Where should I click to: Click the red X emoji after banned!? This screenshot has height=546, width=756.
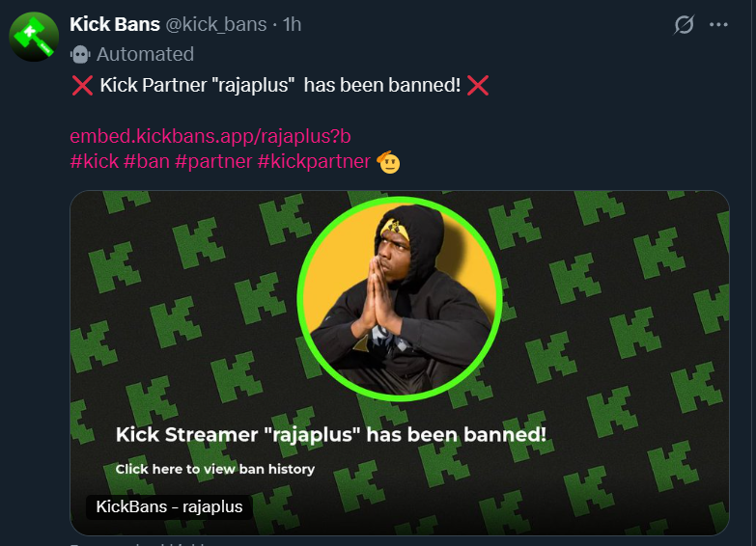click(477, 86)
